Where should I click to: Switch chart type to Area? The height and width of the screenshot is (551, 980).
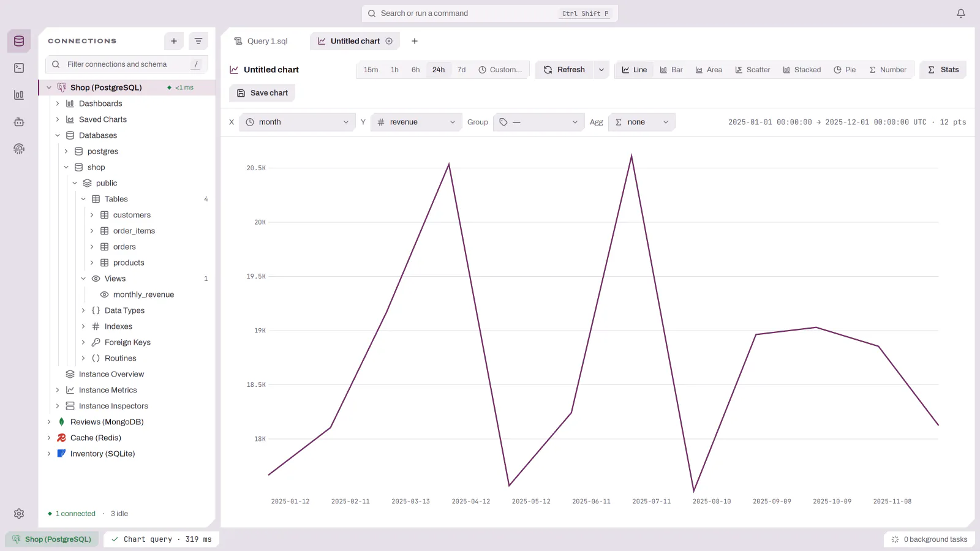pos(709,70)
